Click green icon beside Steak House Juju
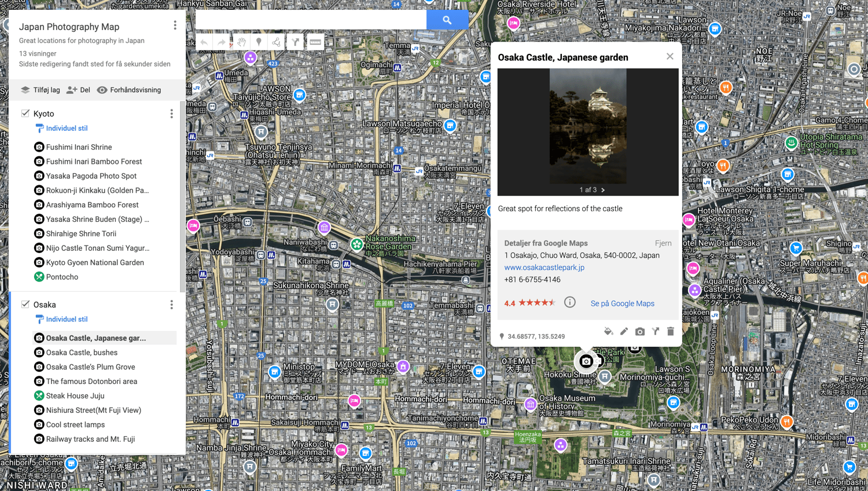868x491 pixels. [x=39, y=395]
